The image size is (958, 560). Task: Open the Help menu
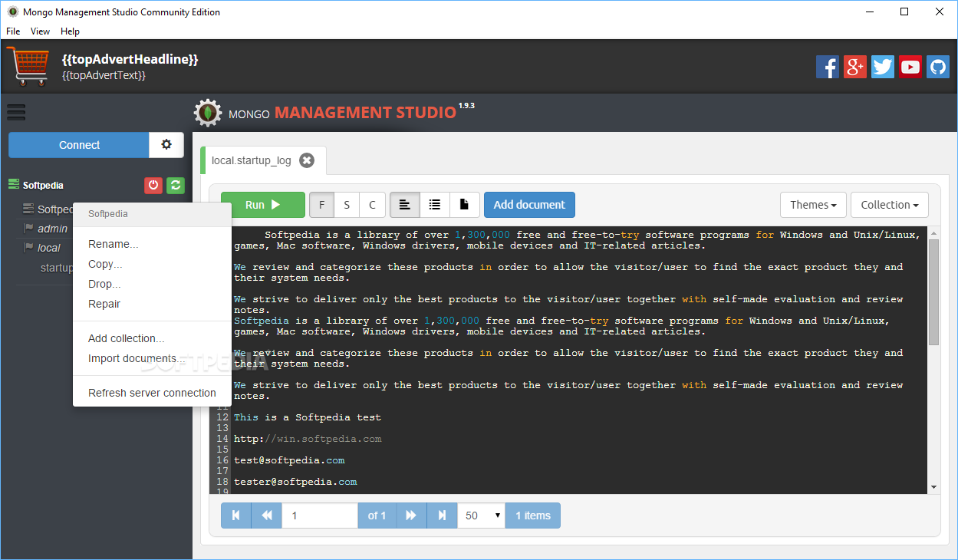(70, 31)
